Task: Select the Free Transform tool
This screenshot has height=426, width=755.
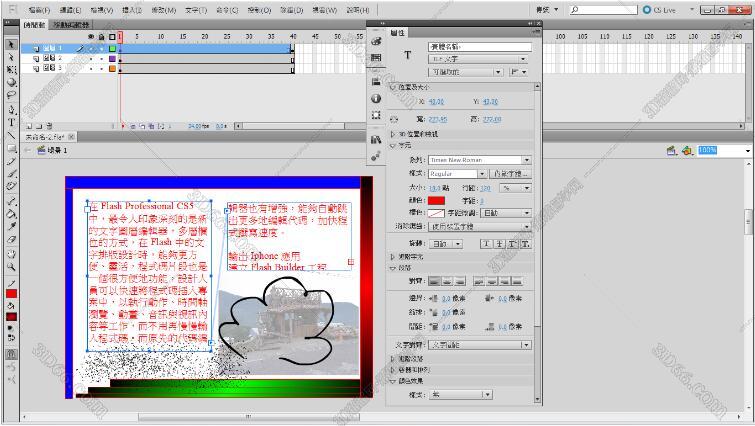Action: (x=11, y=70)
